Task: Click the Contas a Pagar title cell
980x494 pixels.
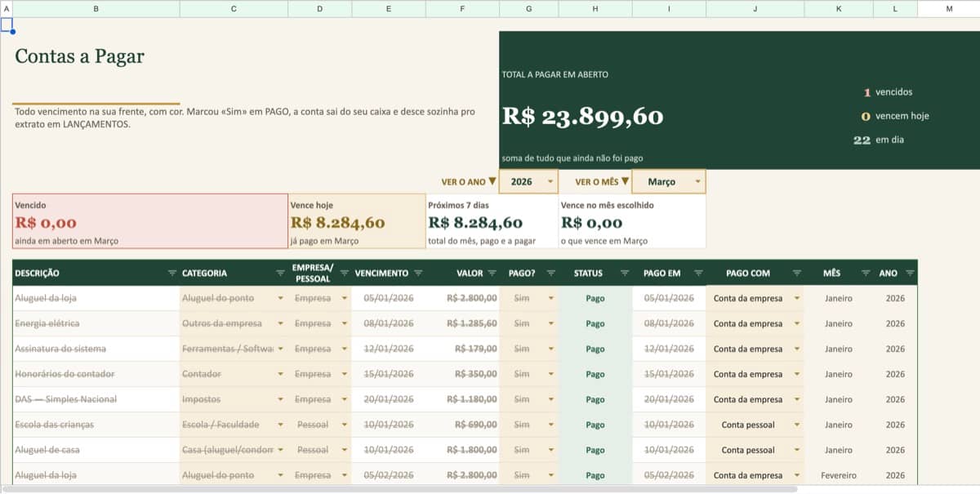Action: pos(79,56)
